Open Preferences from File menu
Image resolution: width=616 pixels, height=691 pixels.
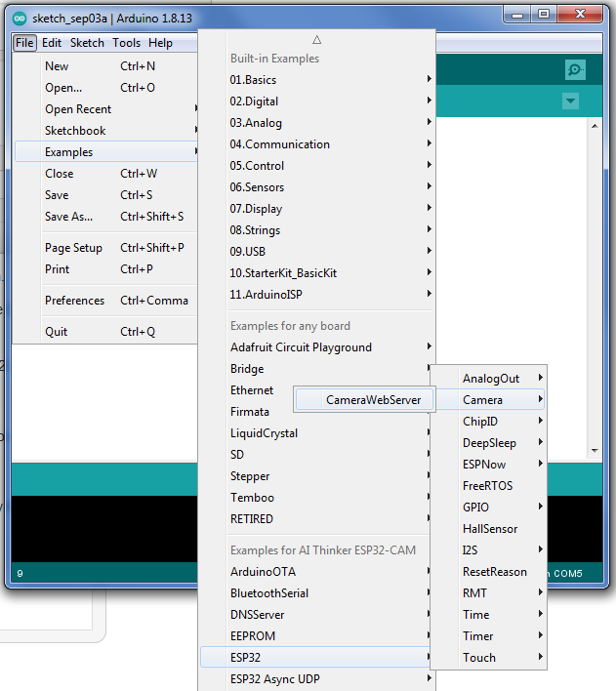point(105,301)
